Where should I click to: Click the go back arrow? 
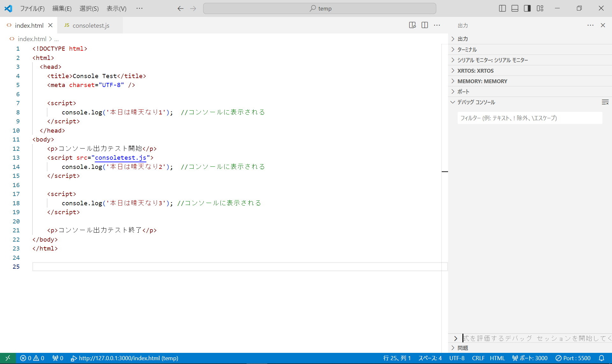(181, 9)
